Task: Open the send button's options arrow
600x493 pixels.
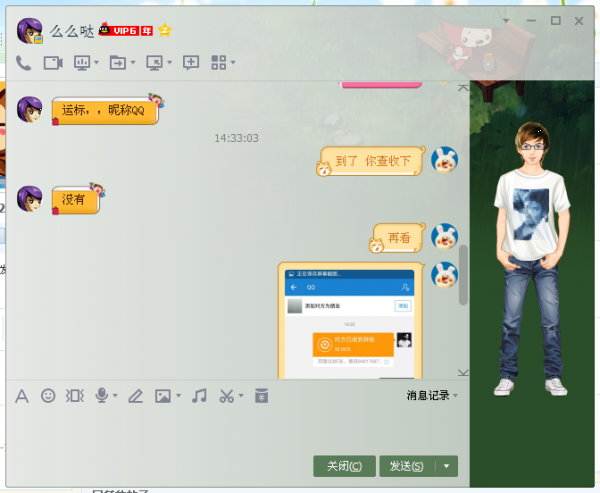Action: pos(447,466)
